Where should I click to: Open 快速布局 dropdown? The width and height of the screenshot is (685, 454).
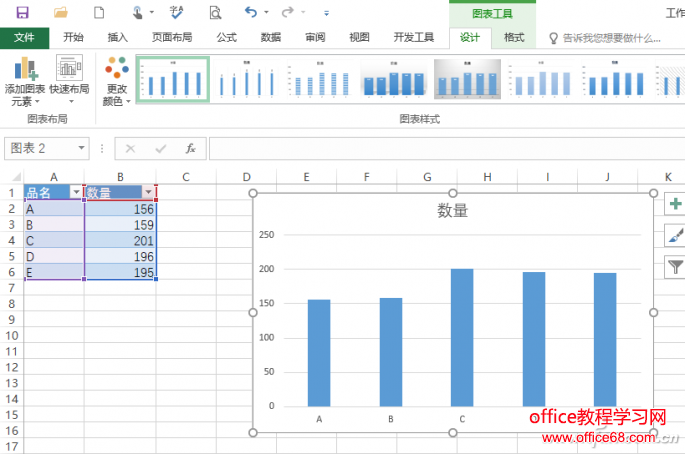click(x=69, y=80)
